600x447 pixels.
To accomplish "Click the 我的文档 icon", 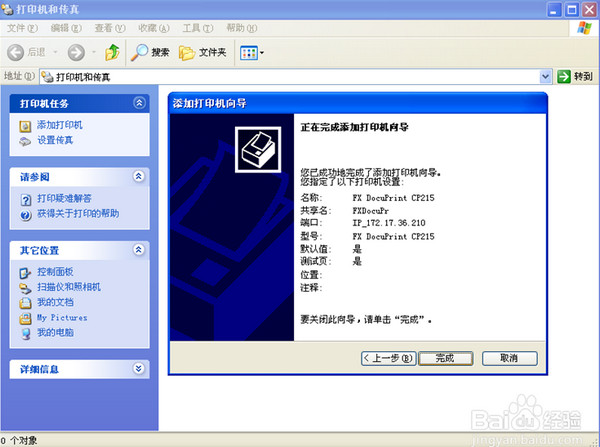I will tap(25, 303).
